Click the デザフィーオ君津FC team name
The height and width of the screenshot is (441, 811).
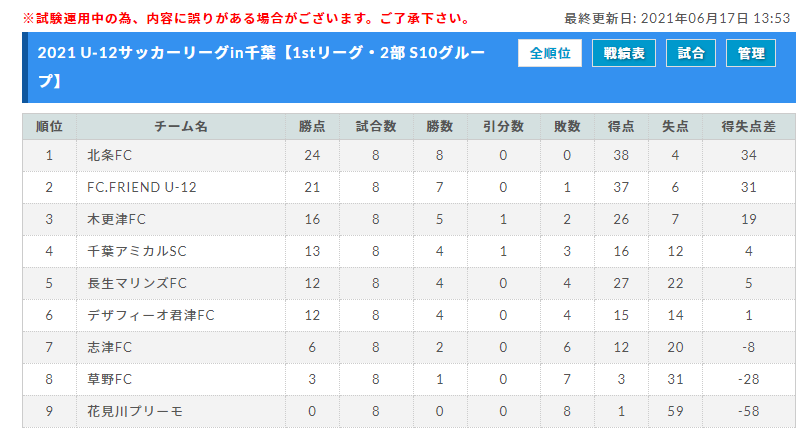point(151,315)
